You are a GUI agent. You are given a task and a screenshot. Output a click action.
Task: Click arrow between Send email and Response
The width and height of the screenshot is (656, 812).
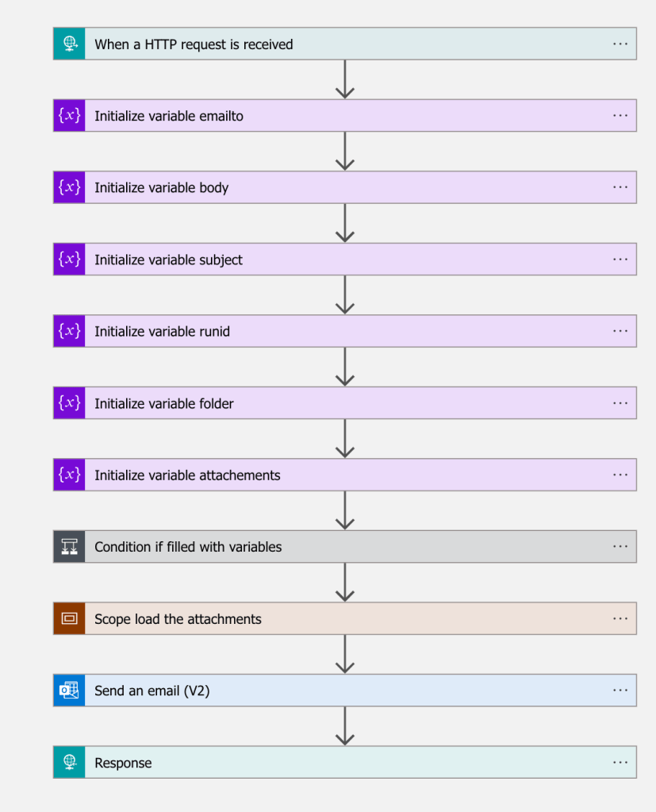[345, 726]
